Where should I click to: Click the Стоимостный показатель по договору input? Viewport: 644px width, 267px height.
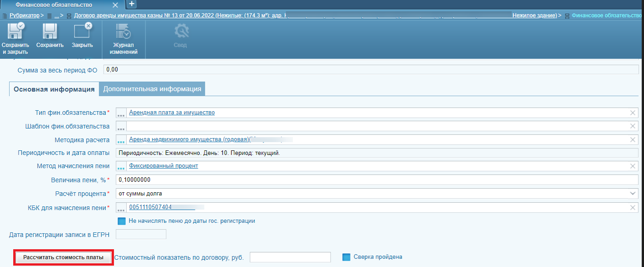point(290,257)
